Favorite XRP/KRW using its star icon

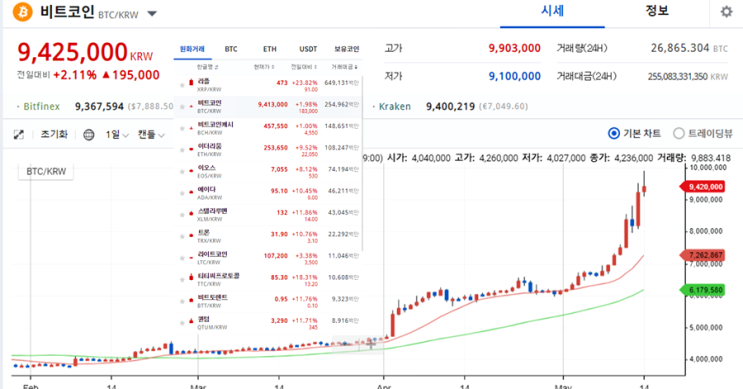click(181, 85)
